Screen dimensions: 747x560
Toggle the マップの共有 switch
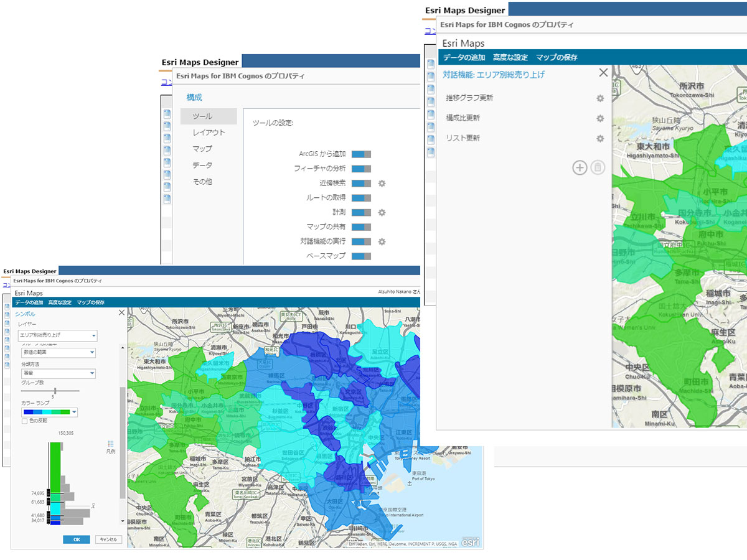click(361, 227)
